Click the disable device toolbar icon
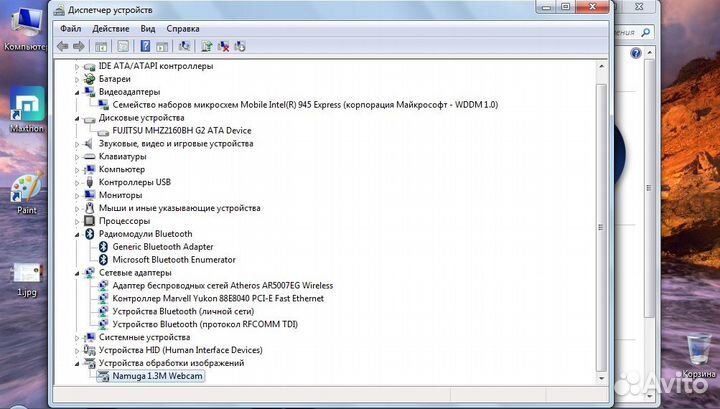This screenshot has height=409, width=720. (240, 46)
